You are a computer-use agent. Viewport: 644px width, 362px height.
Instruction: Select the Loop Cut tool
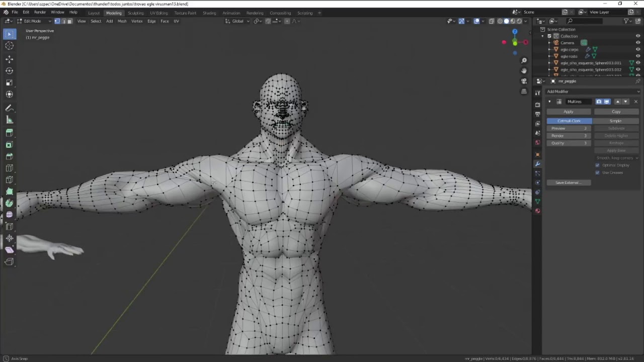pyautogui.click(x=9, y=168)
